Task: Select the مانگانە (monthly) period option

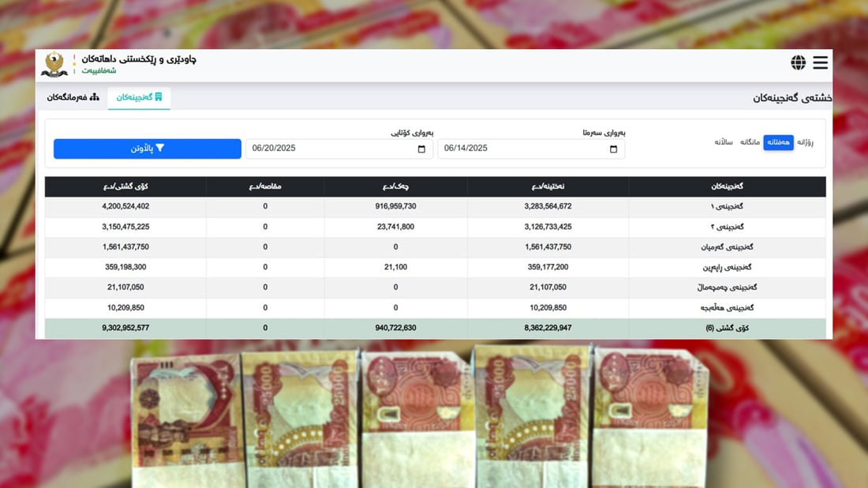Action: click(x=750, y=142)
